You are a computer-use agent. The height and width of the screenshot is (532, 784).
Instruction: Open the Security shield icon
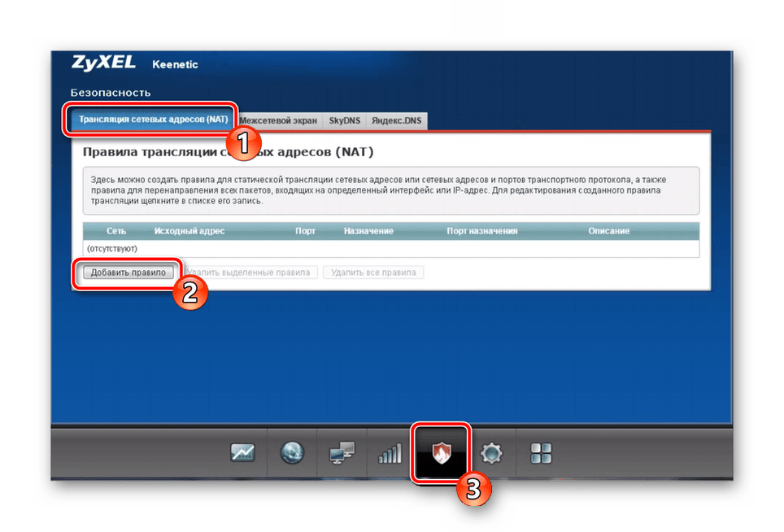tap(441, 453)
